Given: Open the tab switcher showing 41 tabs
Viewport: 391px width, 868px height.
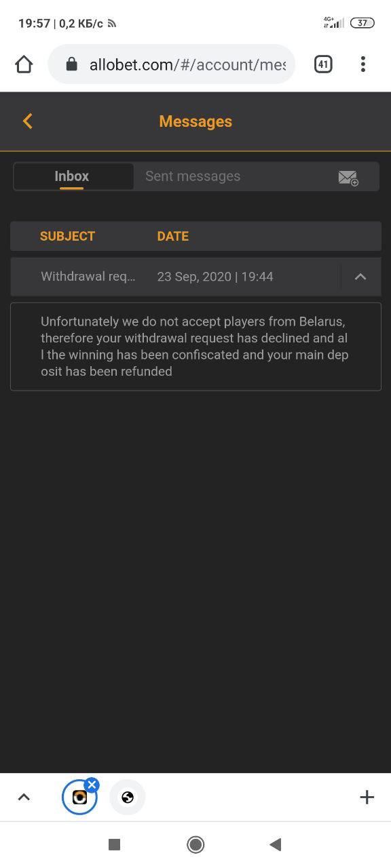Looking at the screenshot, I should tap(323, 64).
